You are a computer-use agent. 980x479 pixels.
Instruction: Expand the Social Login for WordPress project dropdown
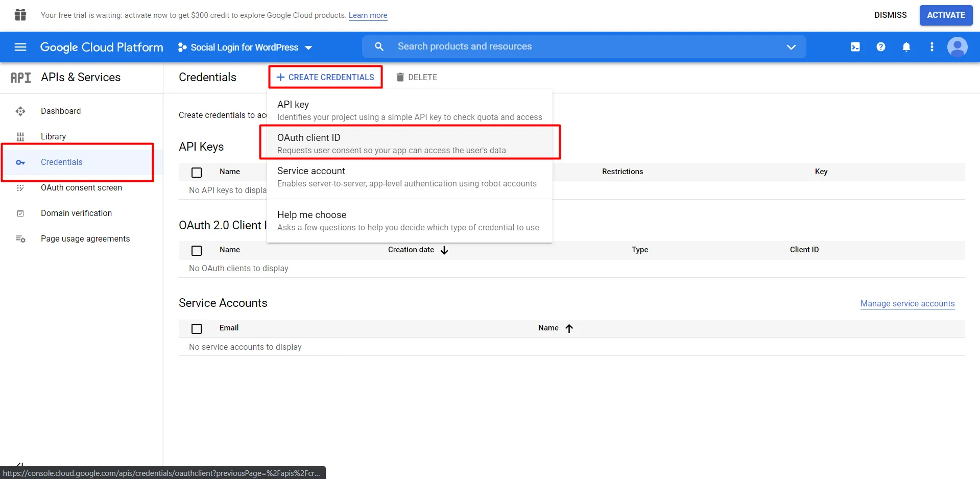tap(245, 47)
